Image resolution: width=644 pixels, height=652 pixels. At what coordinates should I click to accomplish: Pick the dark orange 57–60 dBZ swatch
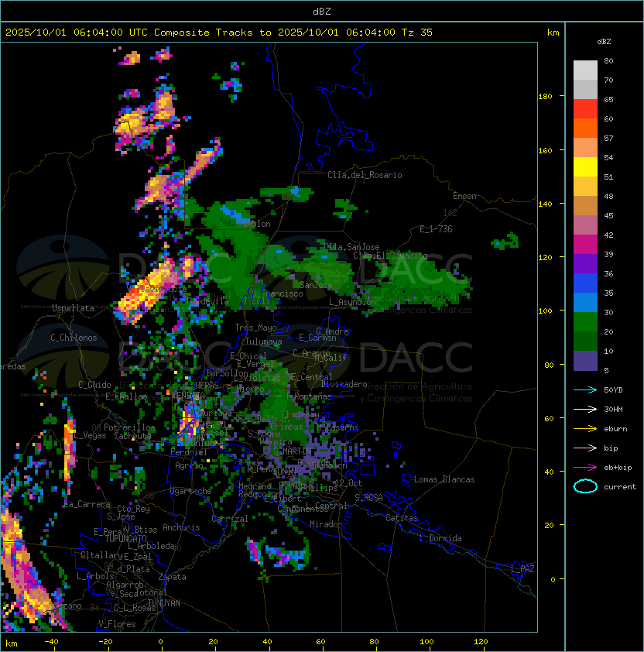(x=585, y=128)
